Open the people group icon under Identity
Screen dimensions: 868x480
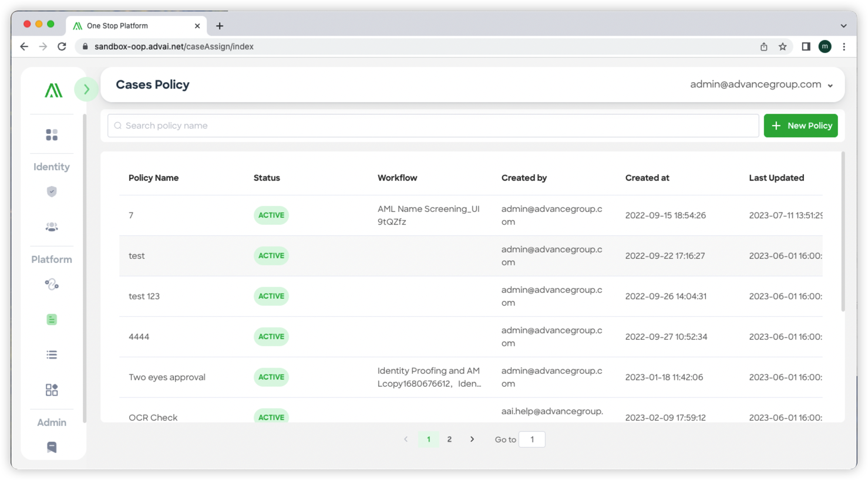tap(52, 227)
